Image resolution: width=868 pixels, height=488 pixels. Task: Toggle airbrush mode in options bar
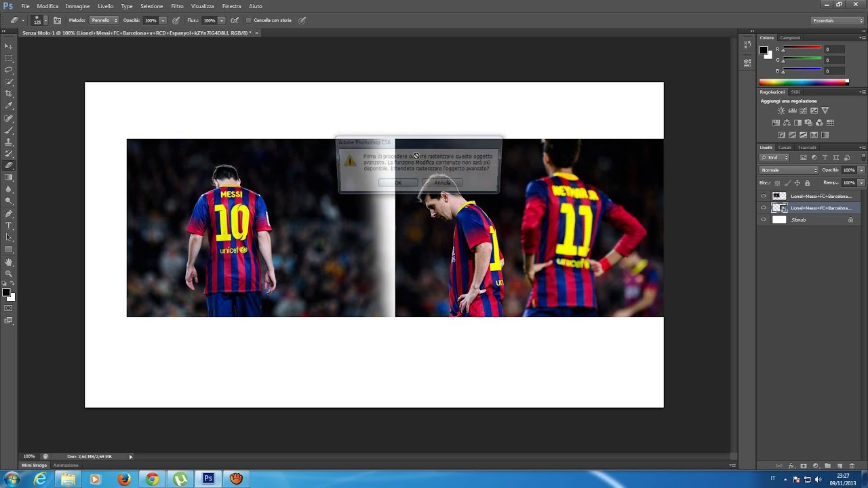pyautogui.click(x=235, y=20)
